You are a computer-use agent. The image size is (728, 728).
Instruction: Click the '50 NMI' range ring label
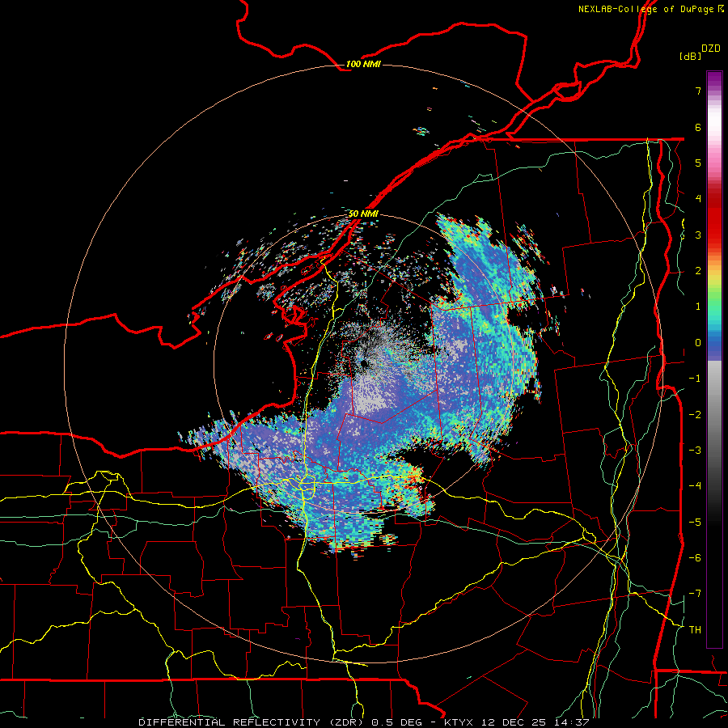point(363,214)
